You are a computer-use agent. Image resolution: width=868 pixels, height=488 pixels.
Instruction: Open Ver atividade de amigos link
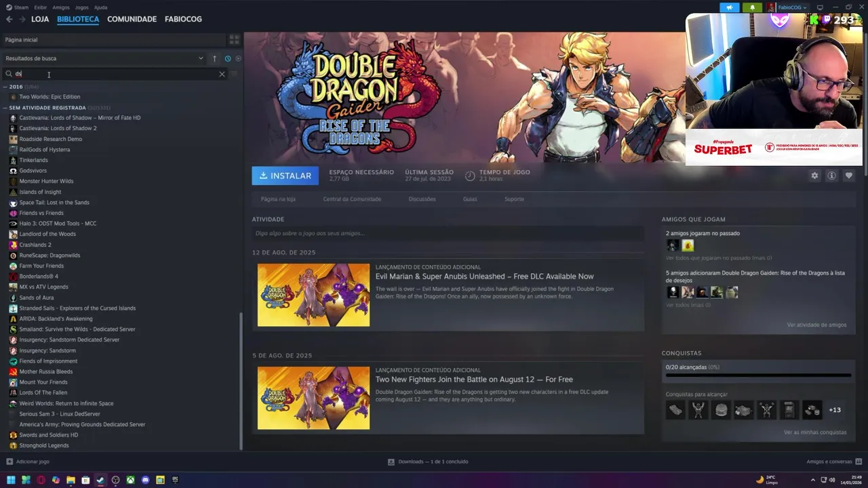(x=816, y=325)
